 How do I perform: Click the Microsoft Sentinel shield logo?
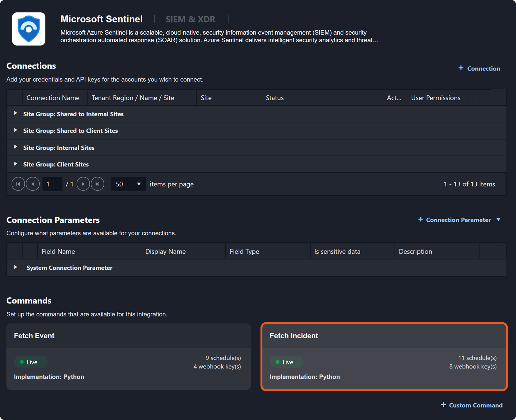tap(28, 29)
